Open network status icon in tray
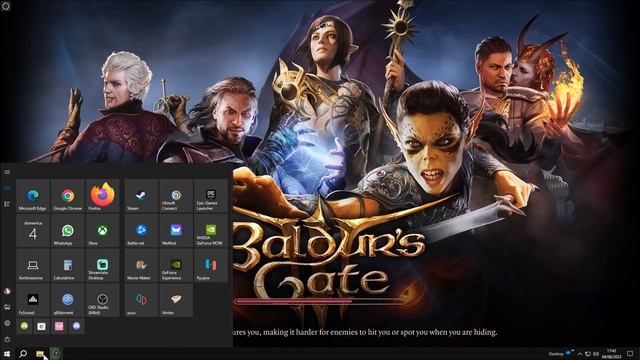Viewport: 640px width, 360px height. 588,354
